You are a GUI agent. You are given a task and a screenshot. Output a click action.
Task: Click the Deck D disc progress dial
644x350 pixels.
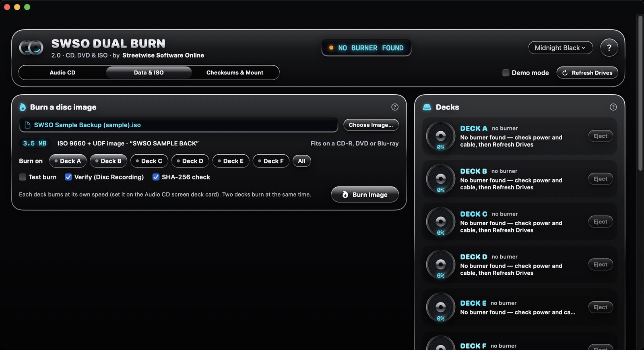pos(441,265)
